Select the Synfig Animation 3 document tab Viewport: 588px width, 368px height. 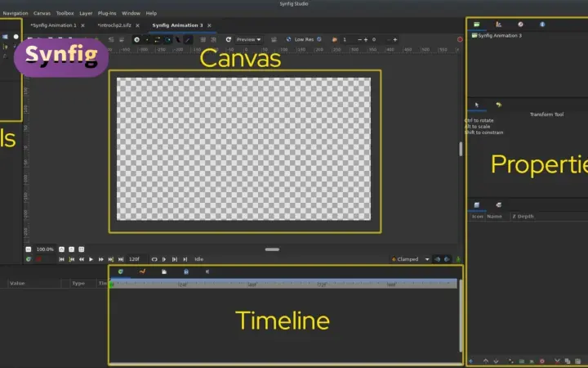coord(177,25)
